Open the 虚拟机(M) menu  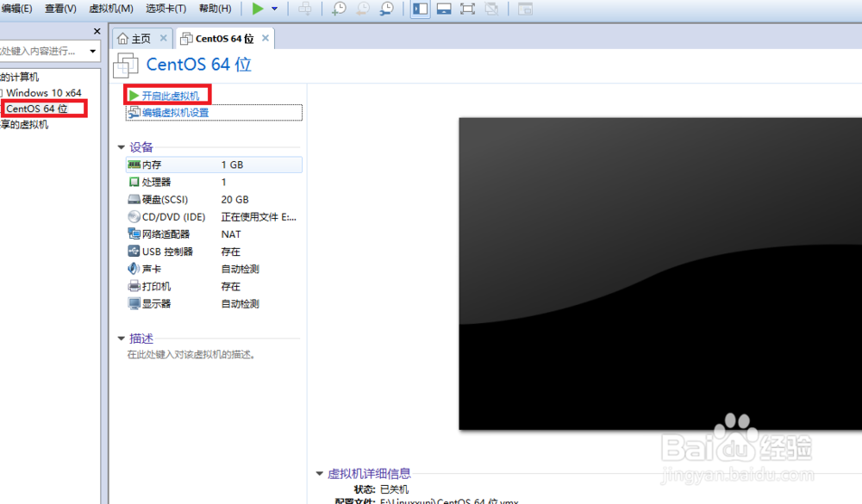click(111, 9)
